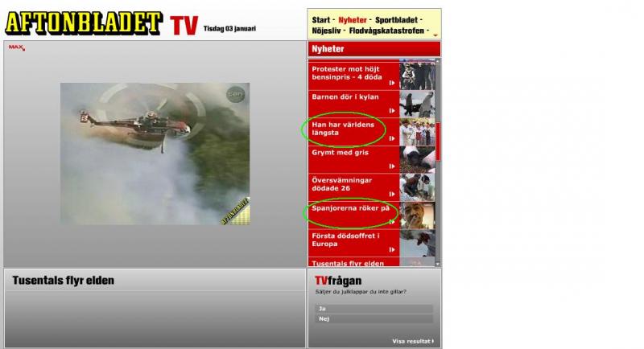This screenshot has width=644, height=349.
Task: Open the Flodvågskatastrofen menu item
Action: [386, 31]
